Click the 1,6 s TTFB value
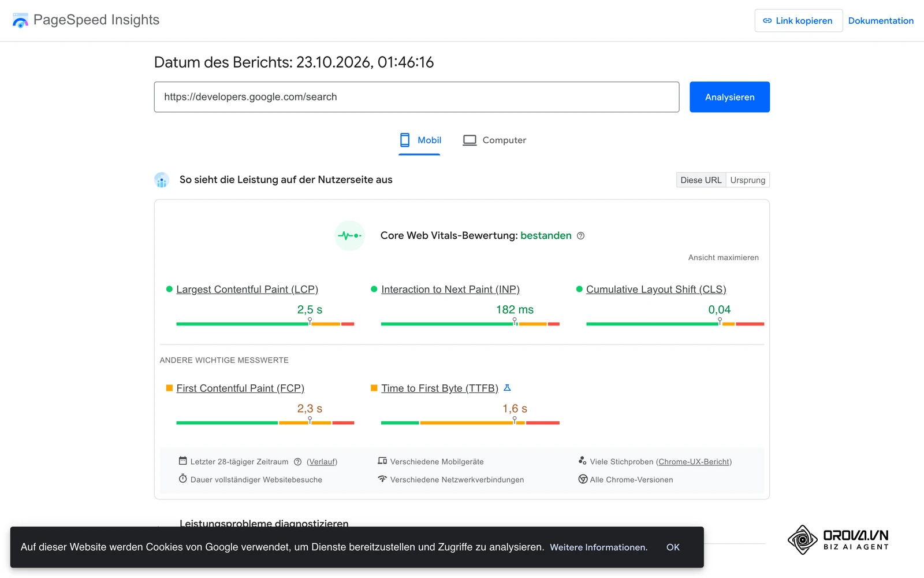The image size is (924, 578). (515, 409)
